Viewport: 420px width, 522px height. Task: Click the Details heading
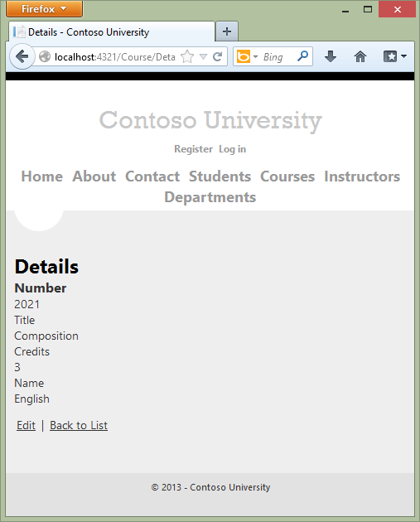(x=46, y=266)
